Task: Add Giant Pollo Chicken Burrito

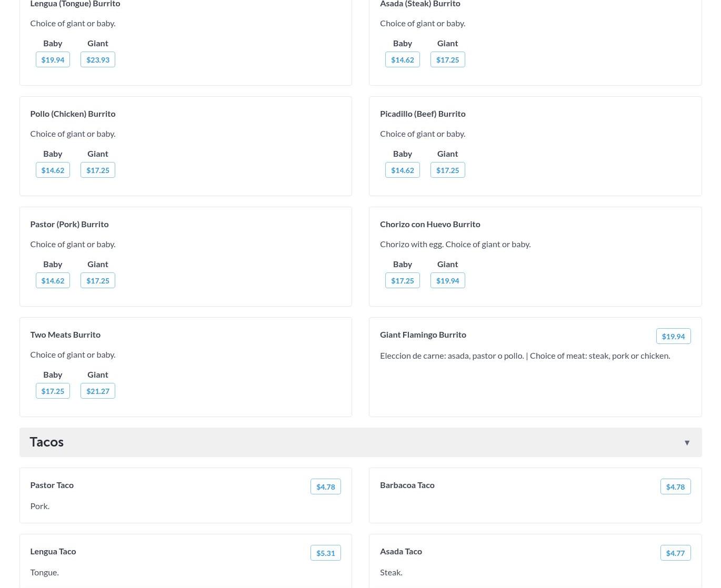Action: 98,170
